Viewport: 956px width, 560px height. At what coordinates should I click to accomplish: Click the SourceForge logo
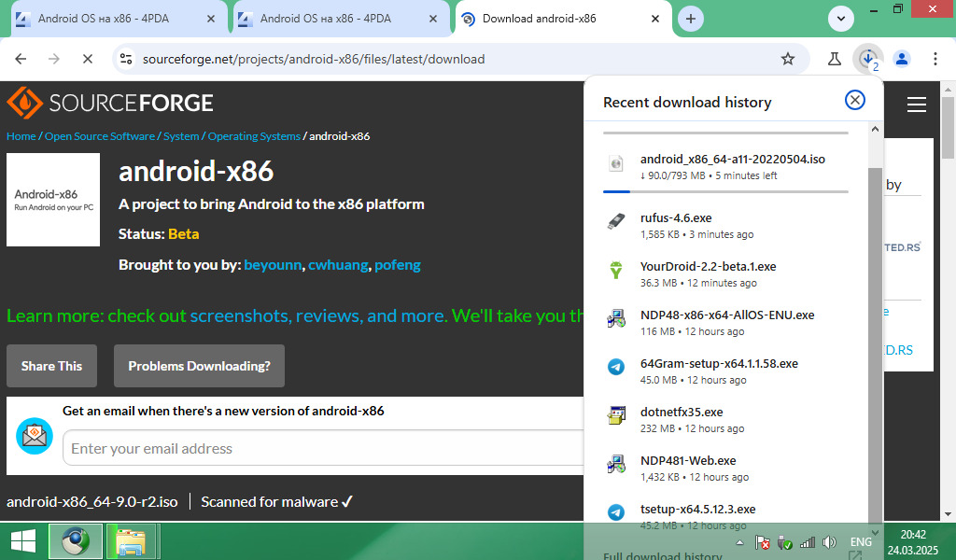click(x=110, y=103)
